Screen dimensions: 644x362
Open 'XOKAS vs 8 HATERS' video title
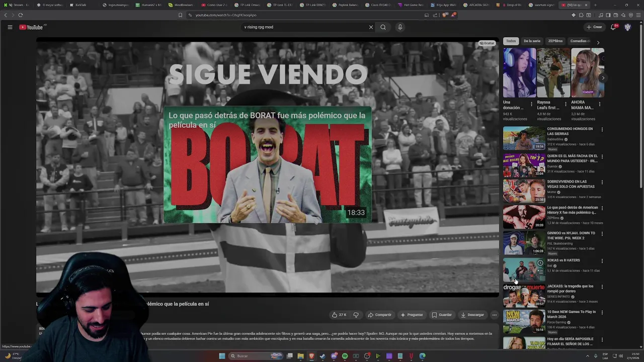coord(563,260)
